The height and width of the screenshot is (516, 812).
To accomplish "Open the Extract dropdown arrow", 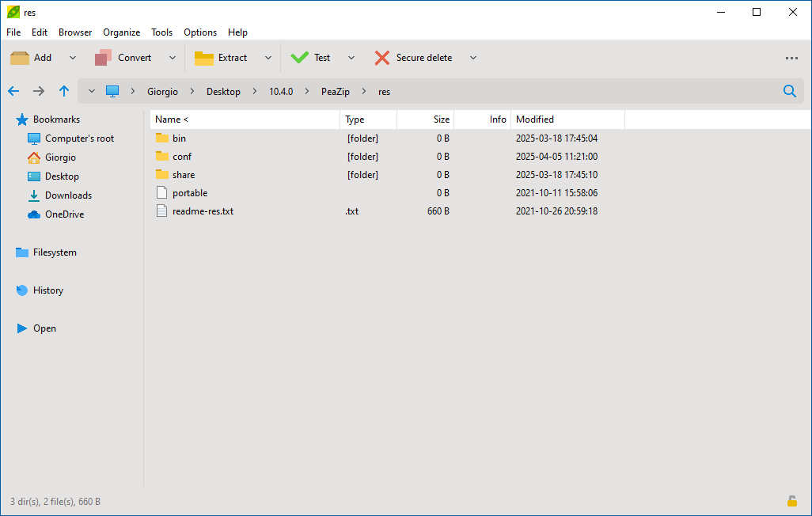I will (x=268, y=57).
